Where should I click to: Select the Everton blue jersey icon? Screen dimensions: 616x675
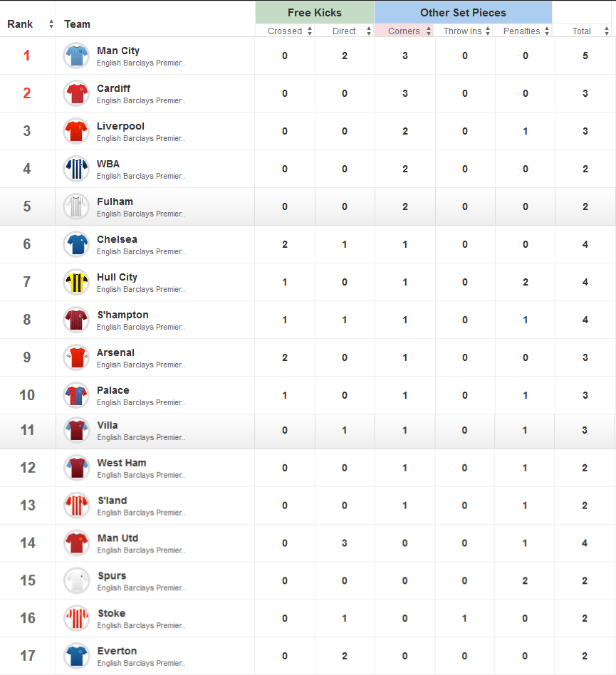pyautogui.click(x=77, y=656)
